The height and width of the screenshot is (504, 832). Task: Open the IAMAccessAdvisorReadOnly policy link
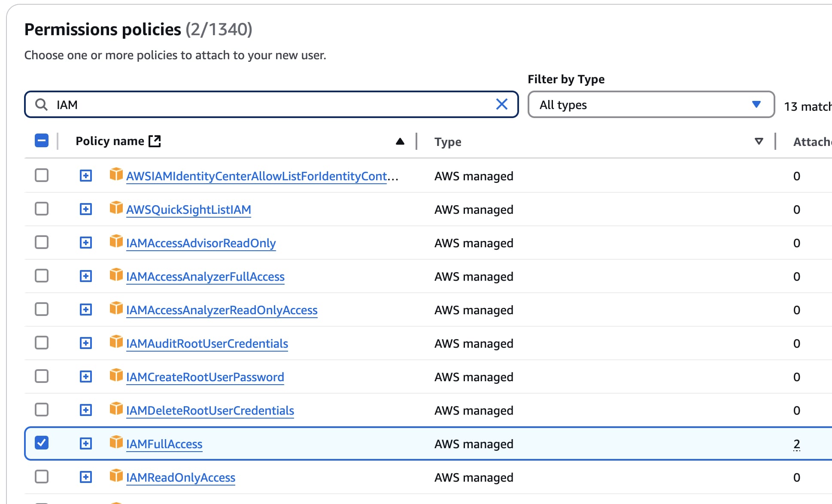point(201,243)
